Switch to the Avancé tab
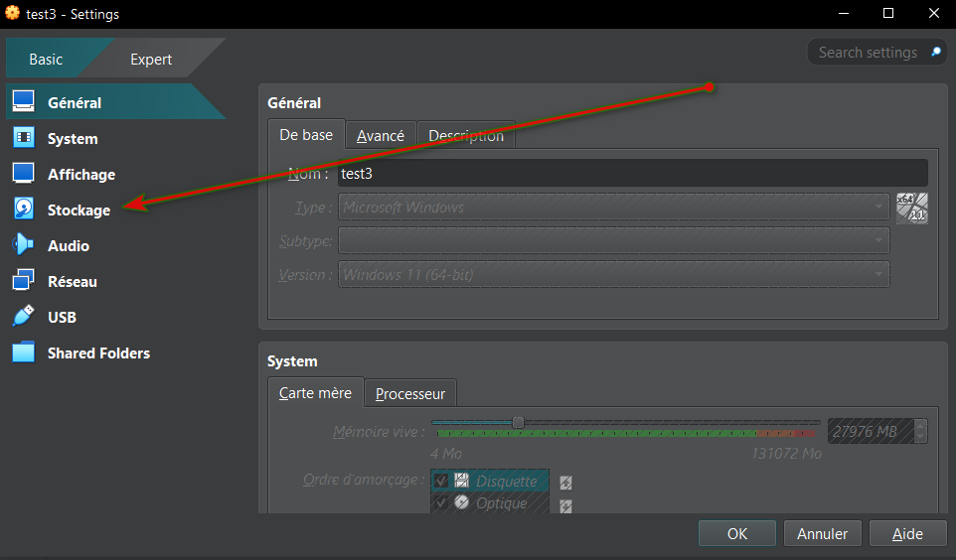Viewport: 956px width, 560px height. pos(381,136)
